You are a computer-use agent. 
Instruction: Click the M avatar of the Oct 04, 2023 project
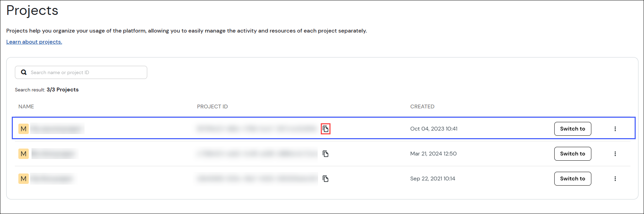click(x=24, y=129)
